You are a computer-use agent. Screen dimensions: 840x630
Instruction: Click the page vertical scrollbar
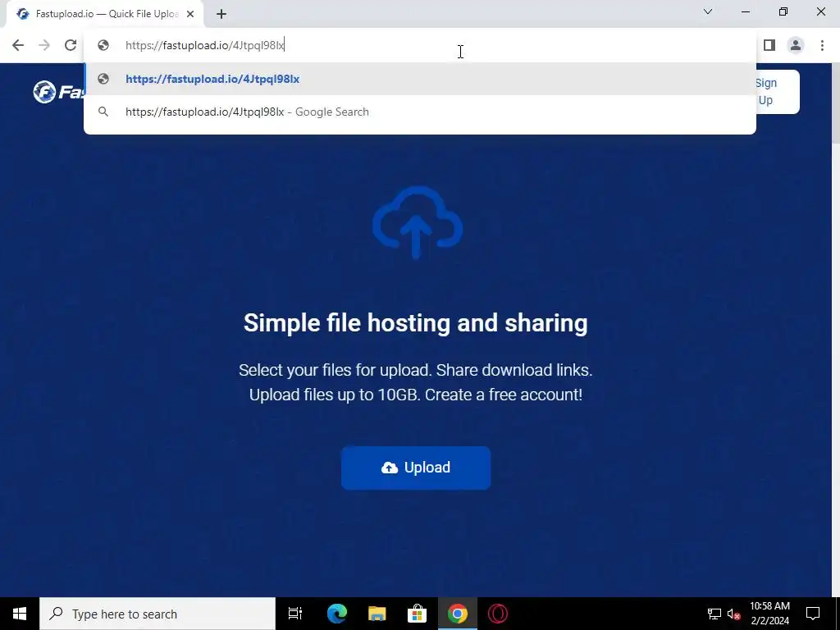pos(835,330)
